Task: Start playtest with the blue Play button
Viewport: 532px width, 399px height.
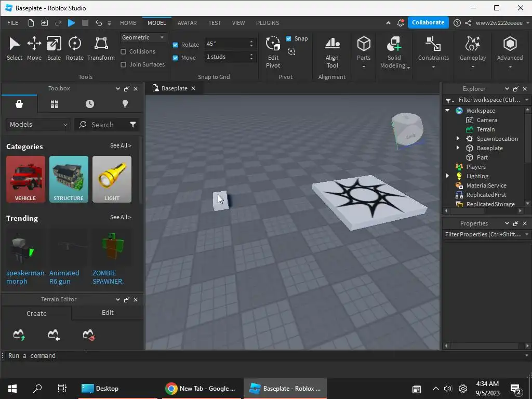Action: pyautogui.click(x=71, y=23)
